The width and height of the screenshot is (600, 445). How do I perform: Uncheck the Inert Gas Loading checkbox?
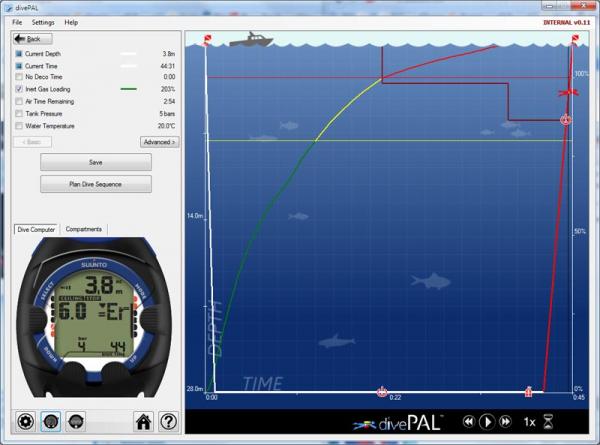(19, 89)
